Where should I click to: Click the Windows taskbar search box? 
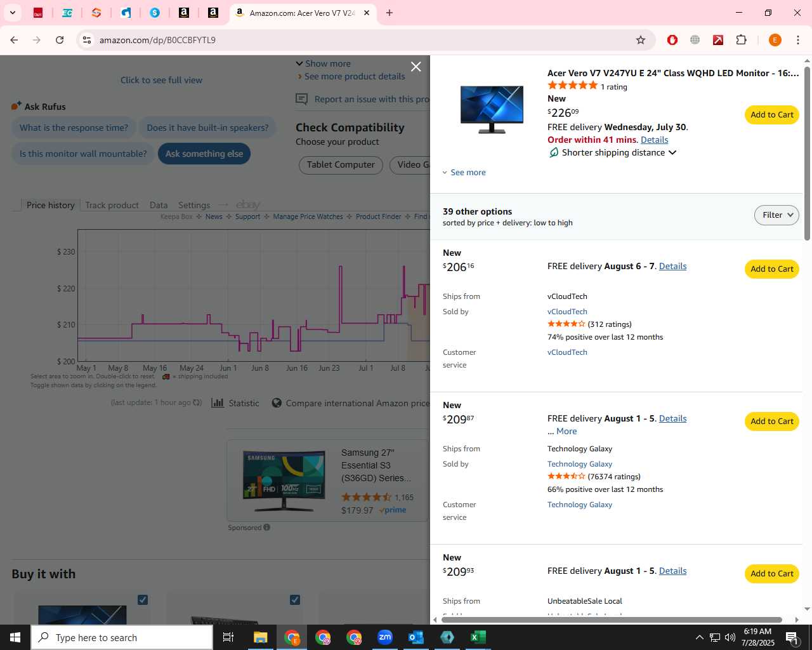coord(122,637)
